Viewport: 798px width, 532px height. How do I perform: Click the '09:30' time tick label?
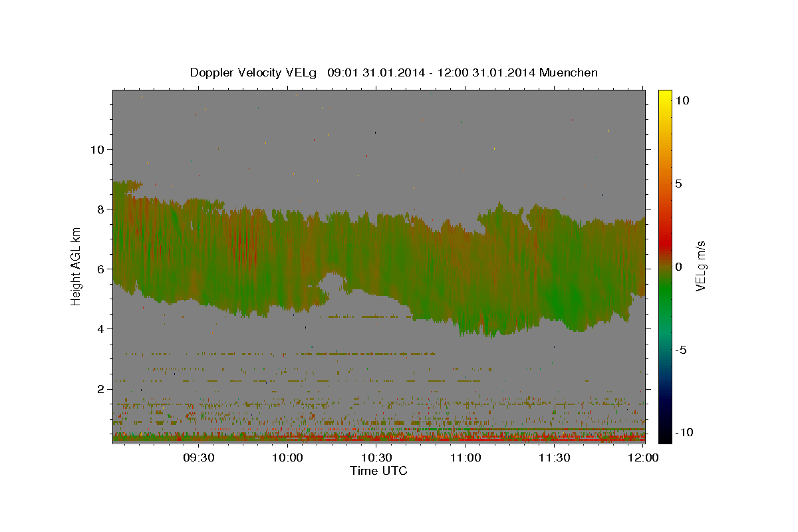click(x=199, y=458)
